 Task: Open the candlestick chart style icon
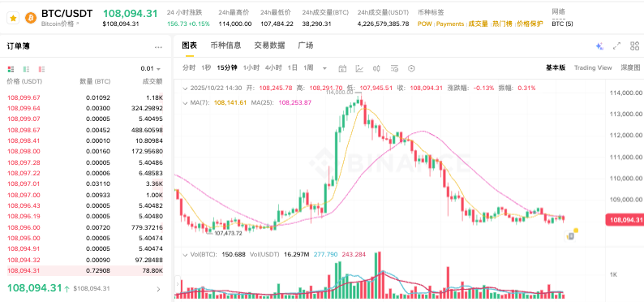pos(376,68)
